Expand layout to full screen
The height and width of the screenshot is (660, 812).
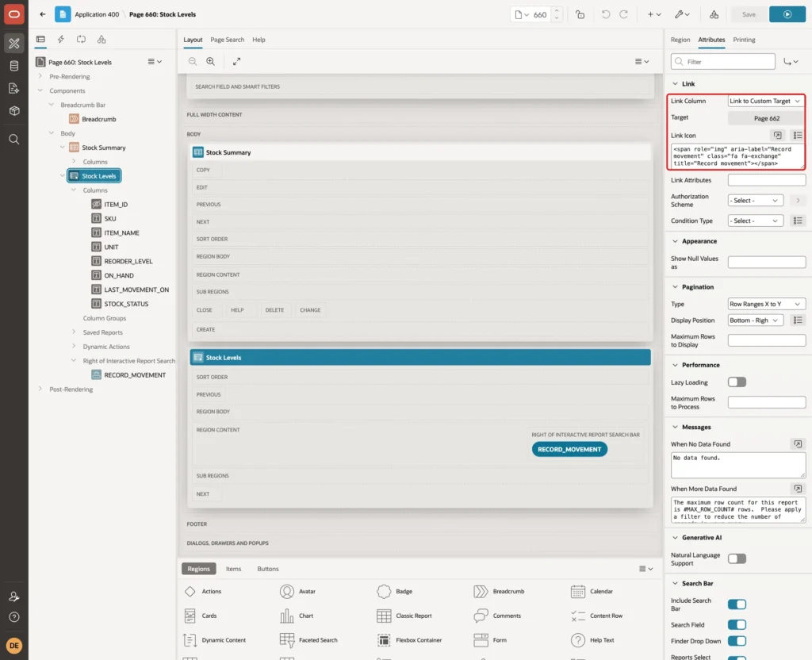pyautogui.click(x=236, y=62)
